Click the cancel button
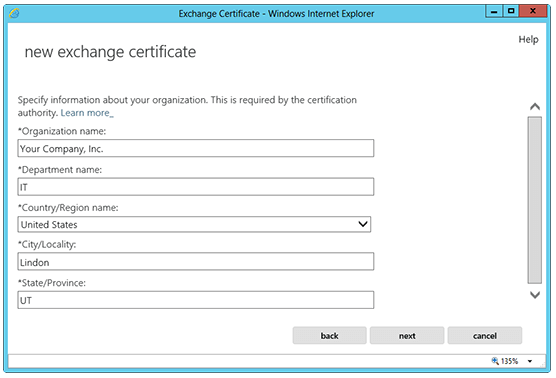This screenshot has width=556, height=378. (x=485, y=335)
